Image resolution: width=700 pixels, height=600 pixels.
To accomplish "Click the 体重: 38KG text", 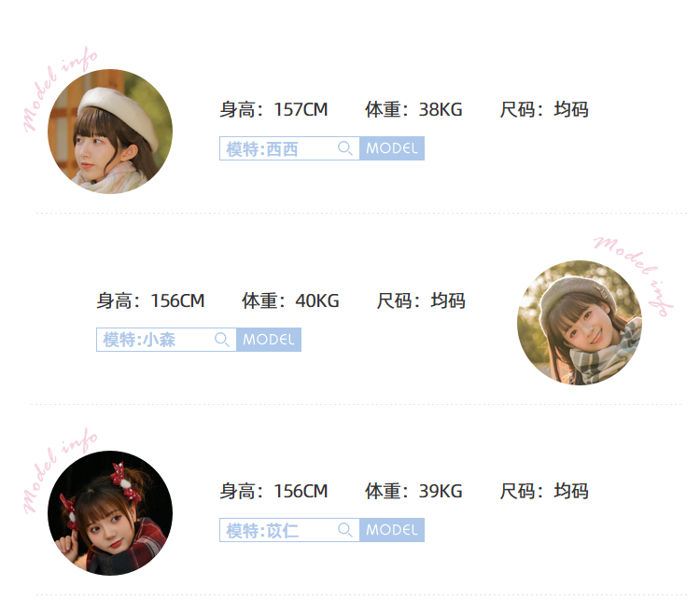I will pos(413,109).
